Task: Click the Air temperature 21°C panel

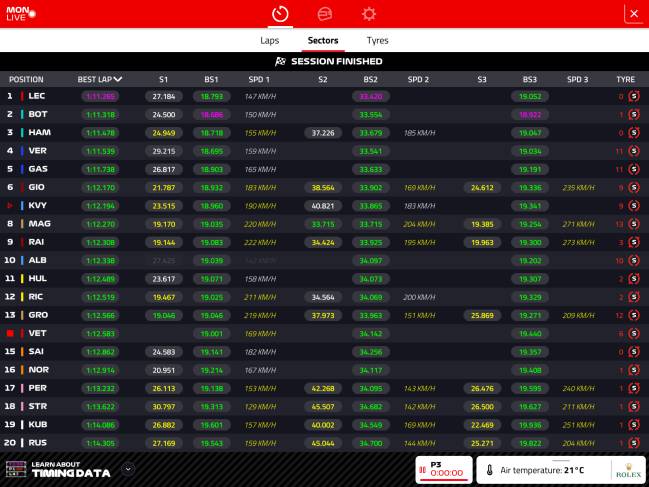Action: tap(561, 470)
